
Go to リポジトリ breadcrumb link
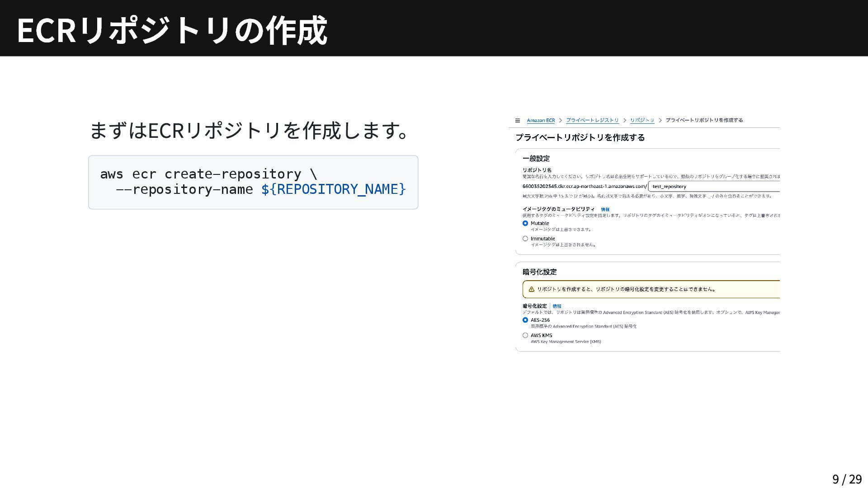642,120
